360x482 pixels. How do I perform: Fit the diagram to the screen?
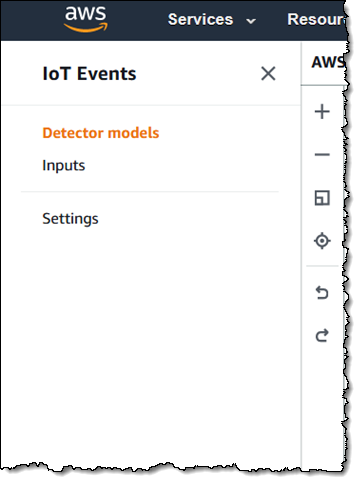point(322,198)
